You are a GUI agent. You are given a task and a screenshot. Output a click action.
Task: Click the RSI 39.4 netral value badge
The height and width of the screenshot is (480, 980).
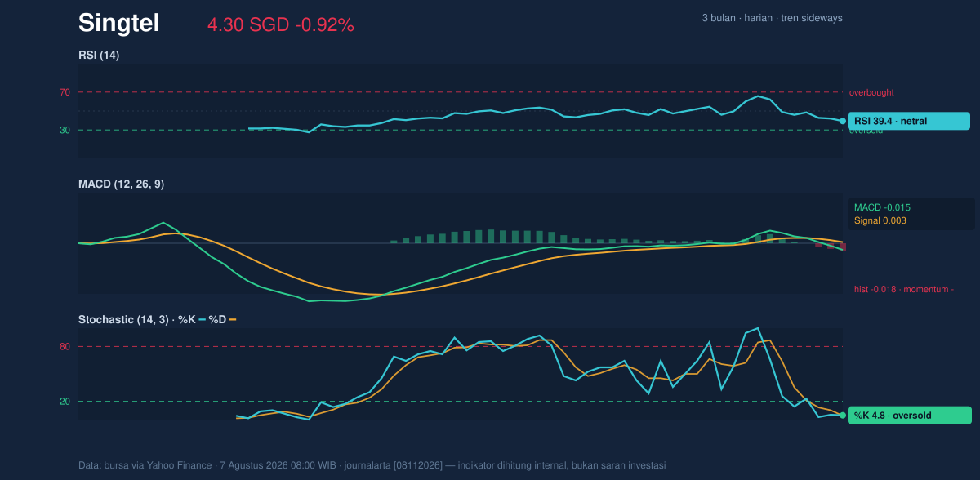click(x=909, y=121)
